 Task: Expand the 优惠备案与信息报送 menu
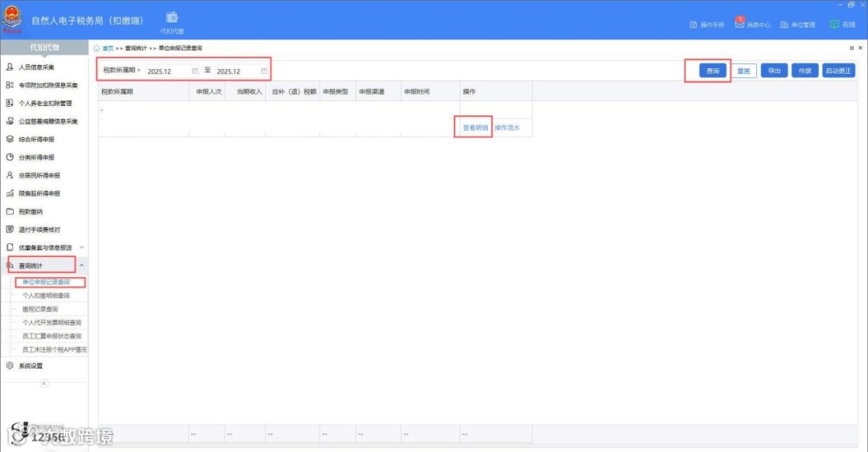(x=82, y=247)
